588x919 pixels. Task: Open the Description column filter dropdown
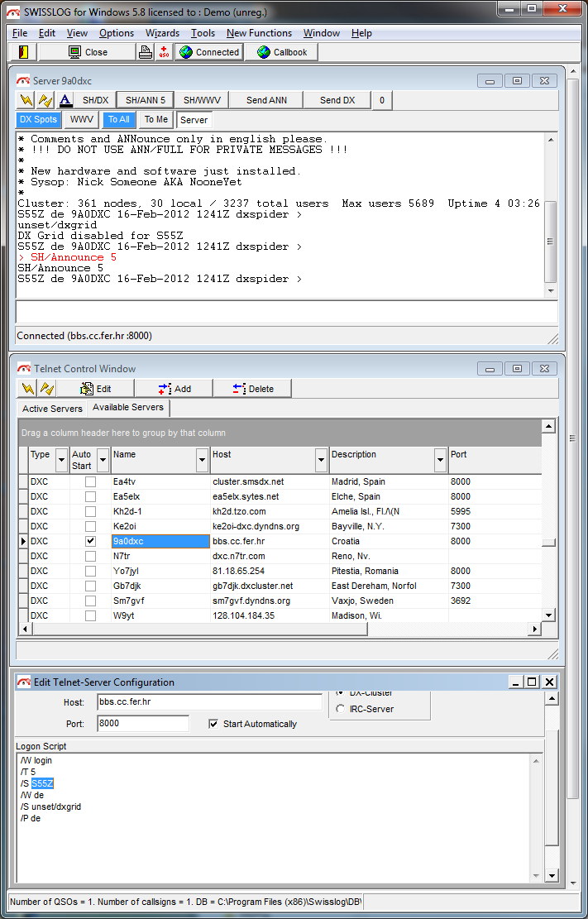[440, 460]
